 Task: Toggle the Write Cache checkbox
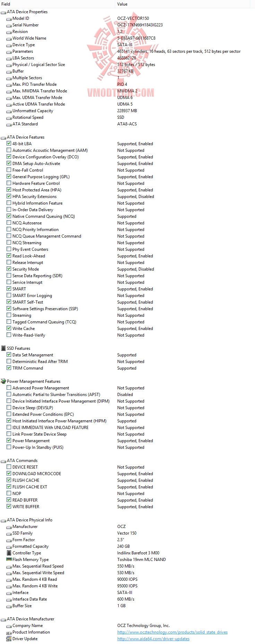pyautogui.click(x=9, y=328)
